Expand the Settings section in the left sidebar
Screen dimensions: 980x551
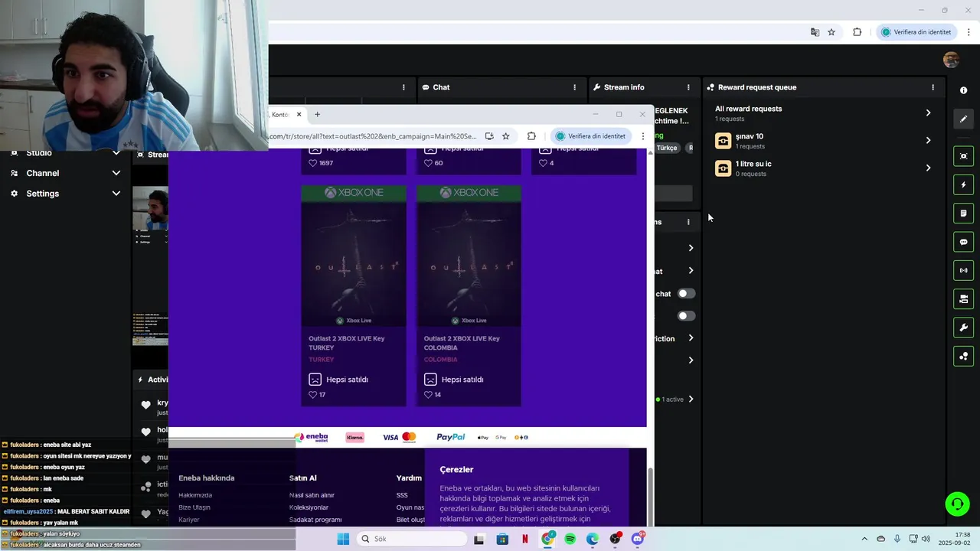click(x=116, y=194)
